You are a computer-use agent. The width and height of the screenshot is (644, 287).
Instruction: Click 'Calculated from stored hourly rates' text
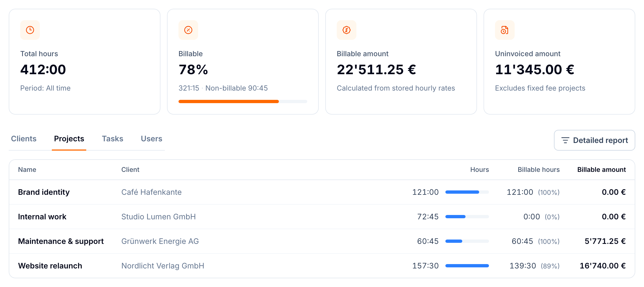pos(396,88)
